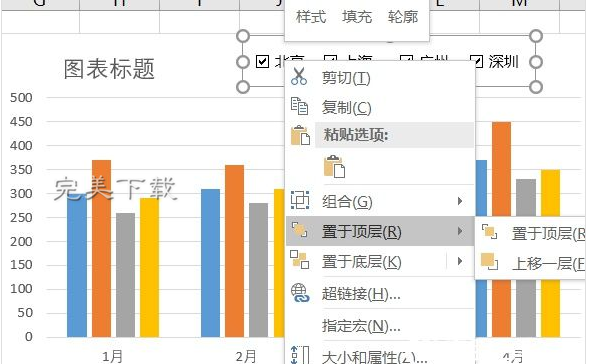
Task: Click the gray bar for 1月
Action: [x=125, y=275]
